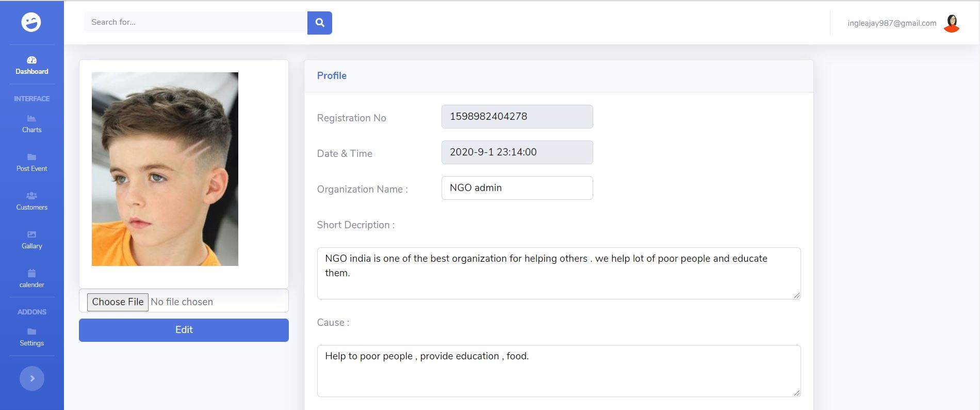Click the ingleajay987@gmail.com account dropdown

(891, 23)
